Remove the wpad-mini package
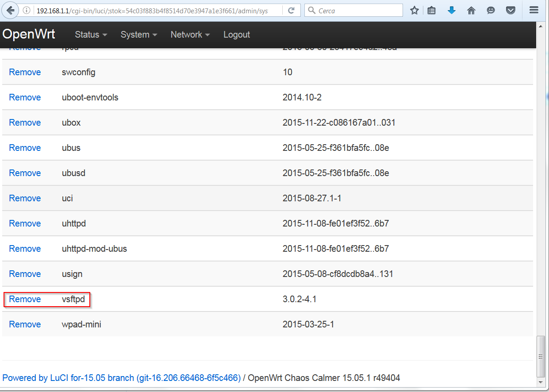Image resolution: width=549 pixels, height=392 pixels. (25, 324)
